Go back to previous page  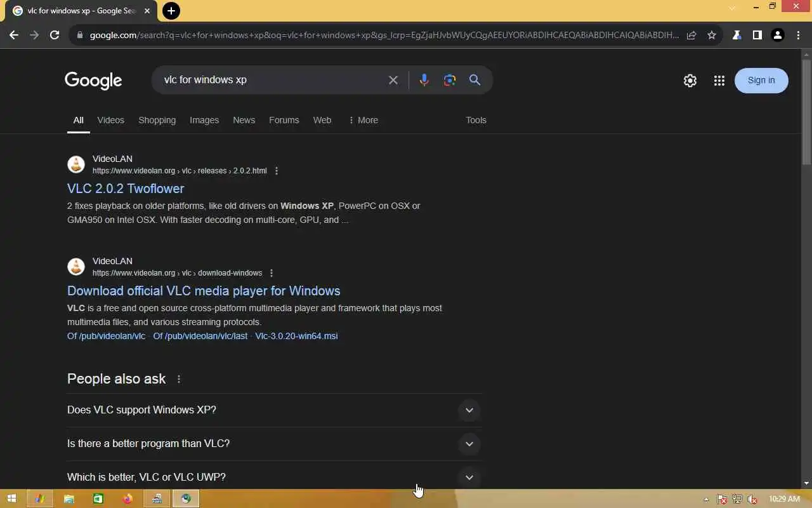pyautogui.click(x=14, y=35)
